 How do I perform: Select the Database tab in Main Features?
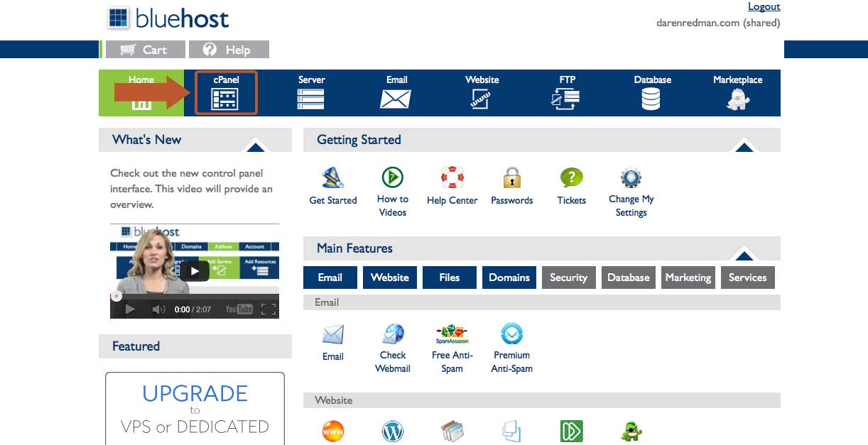point(629,278)
